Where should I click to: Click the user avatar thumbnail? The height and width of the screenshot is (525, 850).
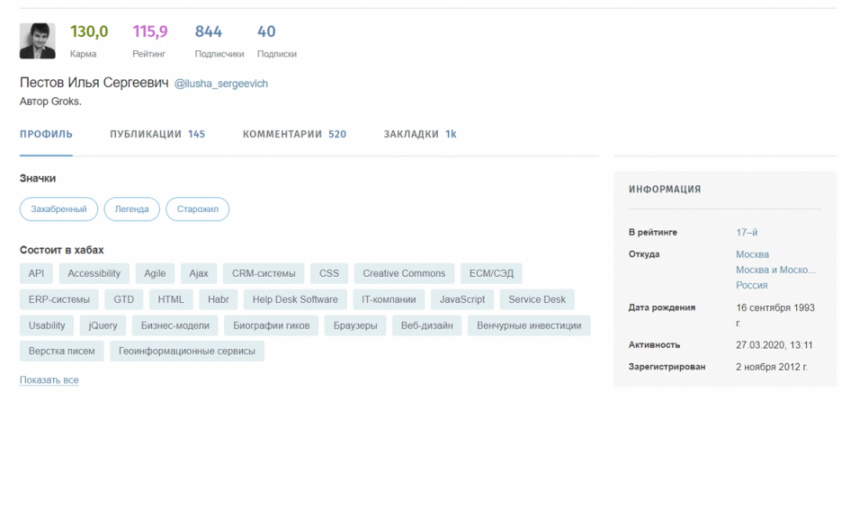pyautogui.click(x=37, y=41)
